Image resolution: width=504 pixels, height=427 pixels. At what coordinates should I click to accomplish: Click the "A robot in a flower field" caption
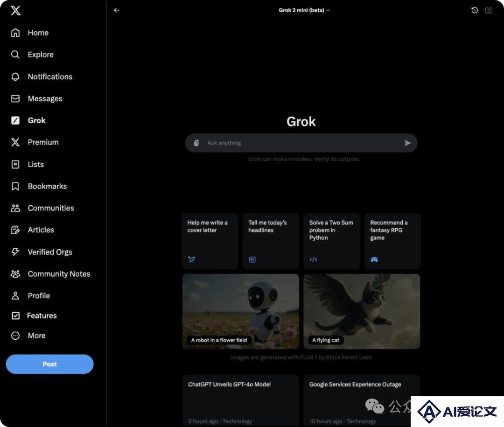point(219,340)
